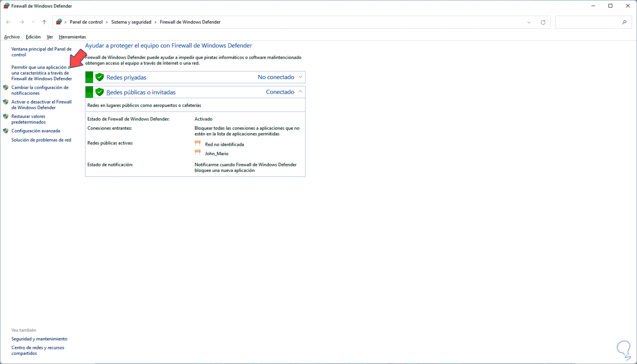The height and width of the screenshot is (364, 637).
Task: Click the Redes privadas heading
Action: 126,78
